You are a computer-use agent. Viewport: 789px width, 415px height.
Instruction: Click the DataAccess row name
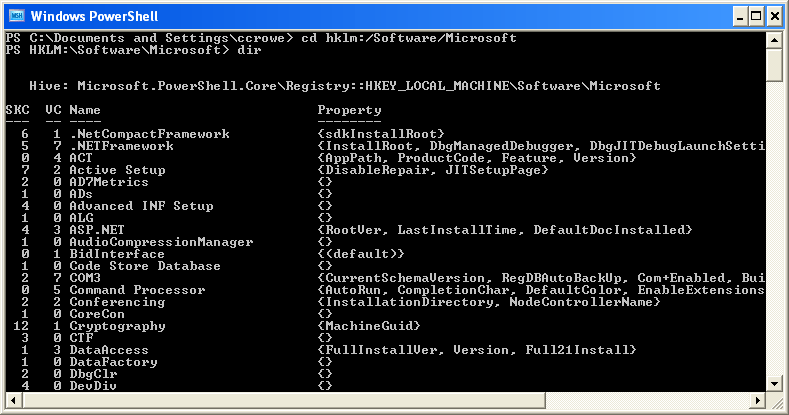[109, 350]
